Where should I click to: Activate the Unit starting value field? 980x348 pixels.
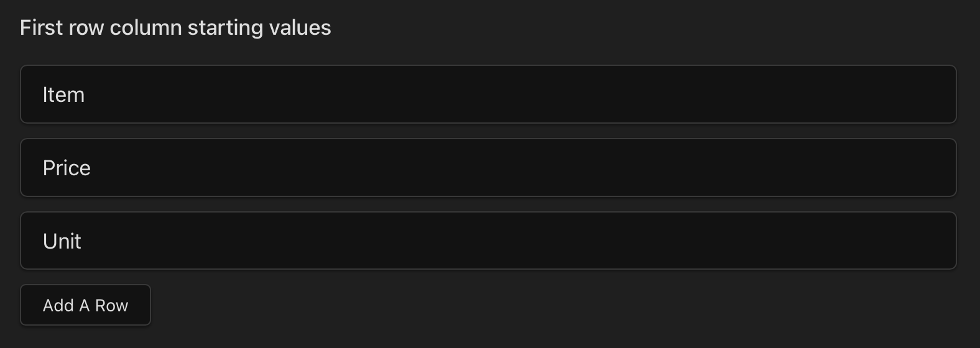[x=488, y=241]
